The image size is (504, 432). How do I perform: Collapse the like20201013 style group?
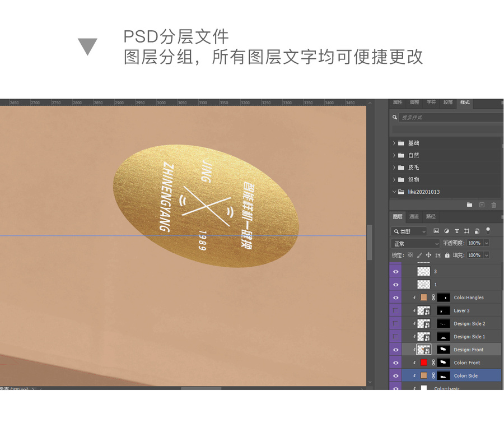[394, 192]
